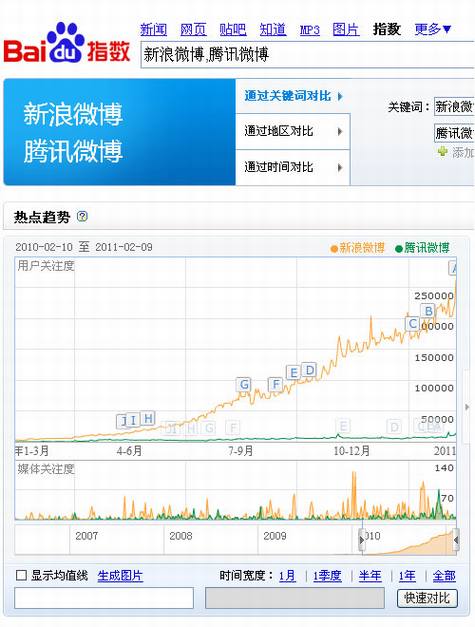This screenshot has height=627, width=475.
Task: Select the C event marker near 200000
Action: pyautogui.click(x=413, y=323)
